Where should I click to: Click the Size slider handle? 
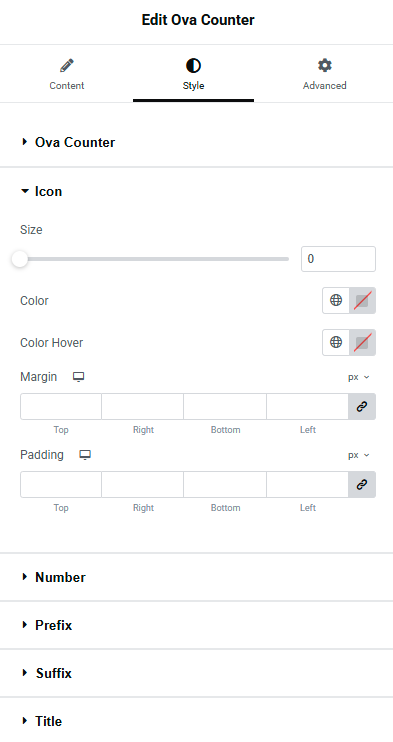20,259
